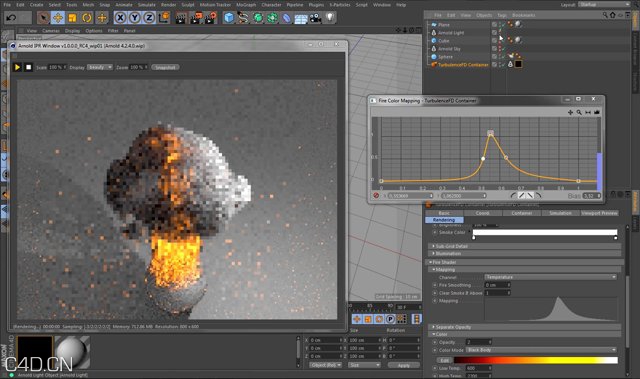Click the TurbulenceFD Container black material tag
The image size is (640, 379).
pyautogui.click(x=518, y=64)
